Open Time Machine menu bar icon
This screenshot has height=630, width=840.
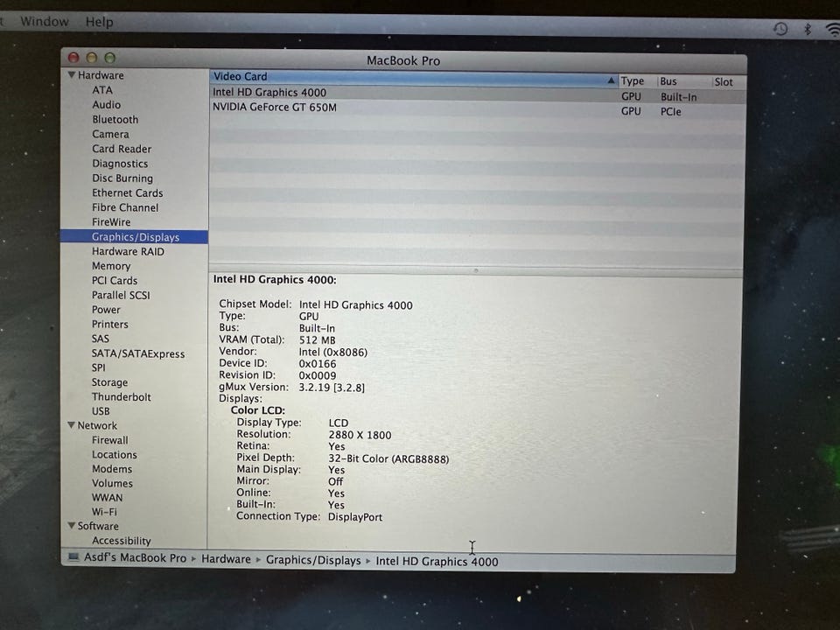tap(780, 29)
